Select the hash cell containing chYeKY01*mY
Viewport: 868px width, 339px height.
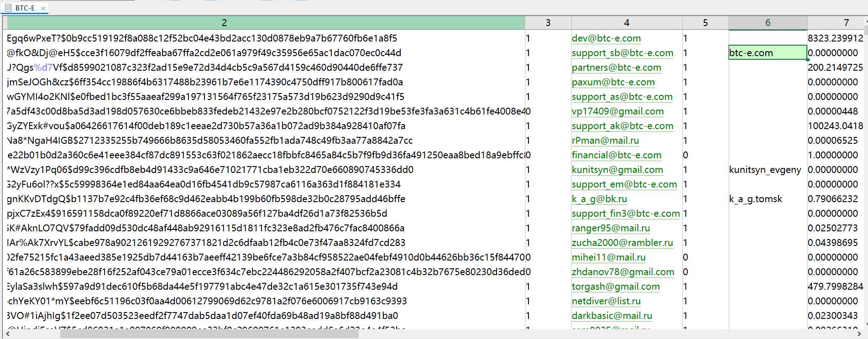tap(266, 301)
